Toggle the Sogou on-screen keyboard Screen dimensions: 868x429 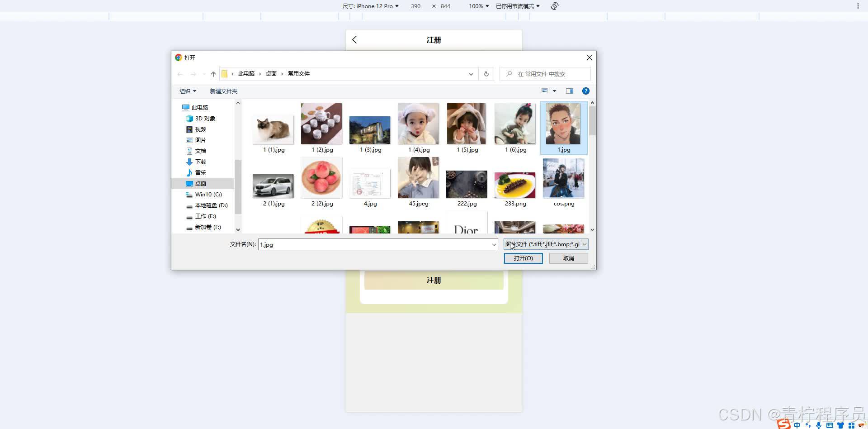830,425
